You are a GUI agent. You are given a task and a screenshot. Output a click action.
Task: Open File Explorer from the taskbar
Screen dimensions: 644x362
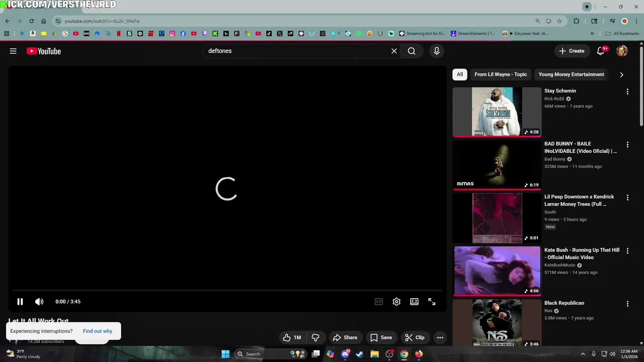click(x=374, y=354)
